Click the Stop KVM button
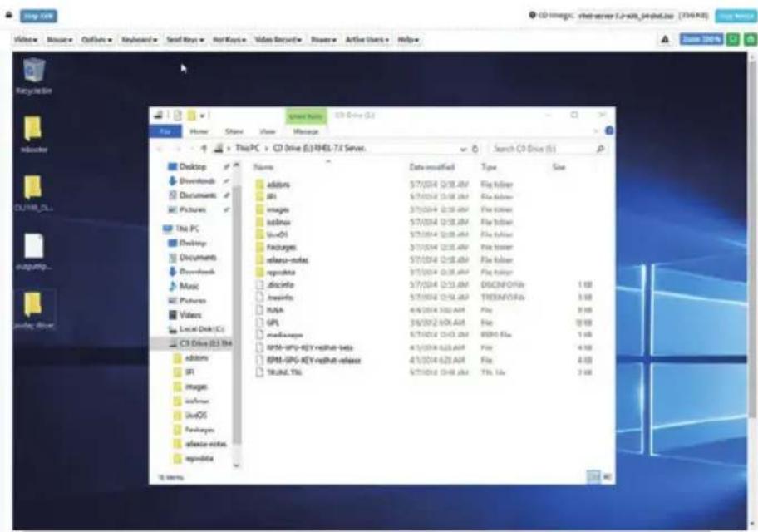 [39, 16]
